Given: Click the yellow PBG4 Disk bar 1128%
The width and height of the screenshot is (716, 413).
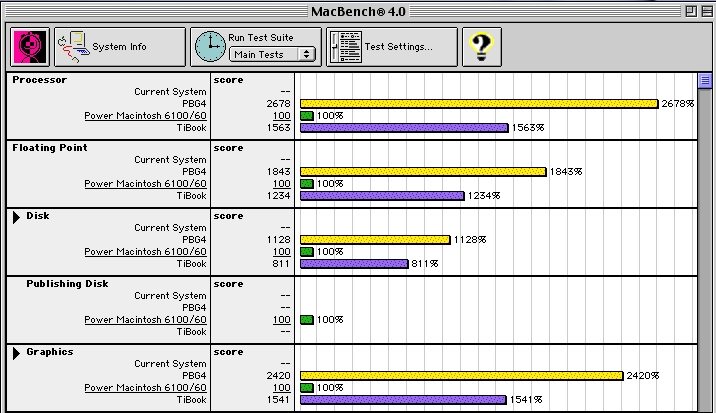Looking at the screenshot, I should coord(375,240).
